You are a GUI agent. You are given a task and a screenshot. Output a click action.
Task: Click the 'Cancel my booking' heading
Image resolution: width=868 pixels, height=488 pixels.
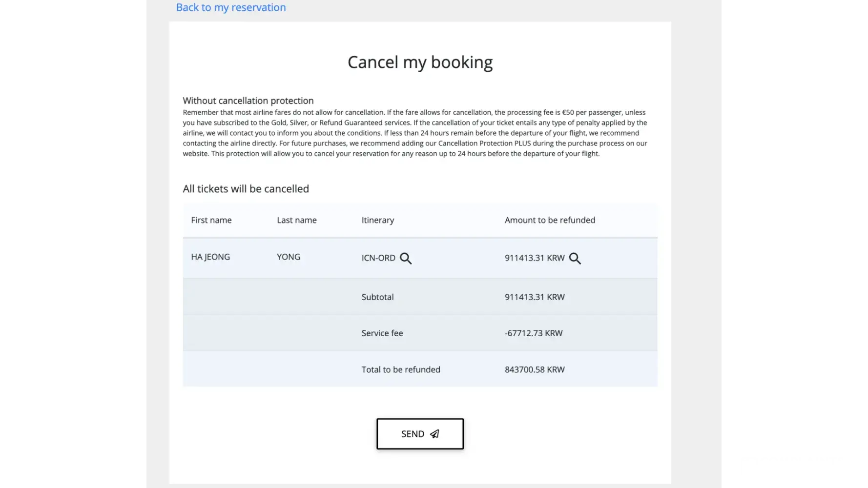click(x=420, y=62)
